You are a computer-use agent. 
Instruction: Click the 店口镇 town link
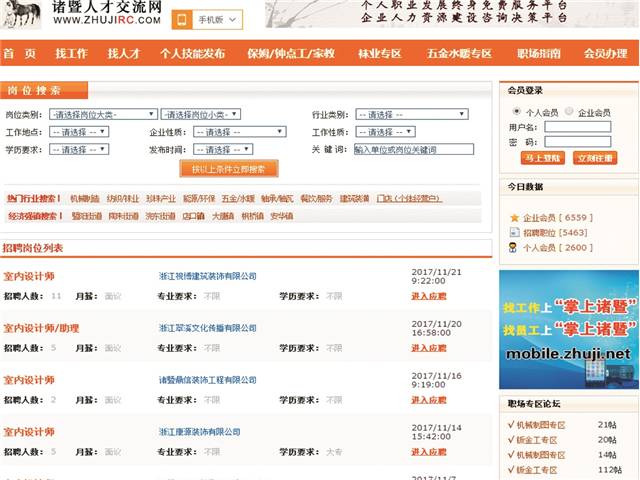(193, 216)
